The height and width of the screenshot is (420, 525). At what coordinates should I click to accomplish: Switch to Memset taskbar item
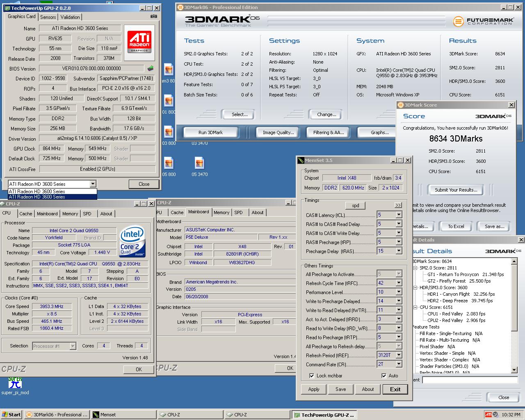click(x=123, y=415)
